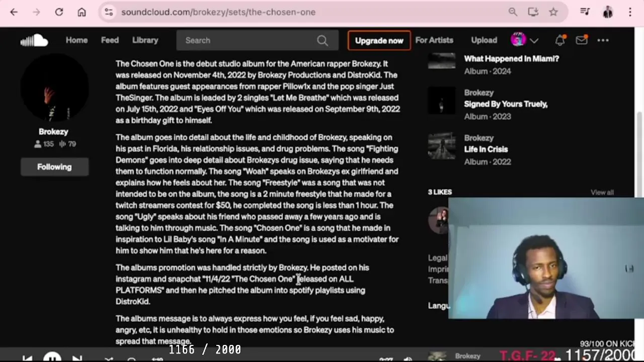This screenshot has width=644, height=362.
Task: Open messages envelope icon
Action: point(582,40)
